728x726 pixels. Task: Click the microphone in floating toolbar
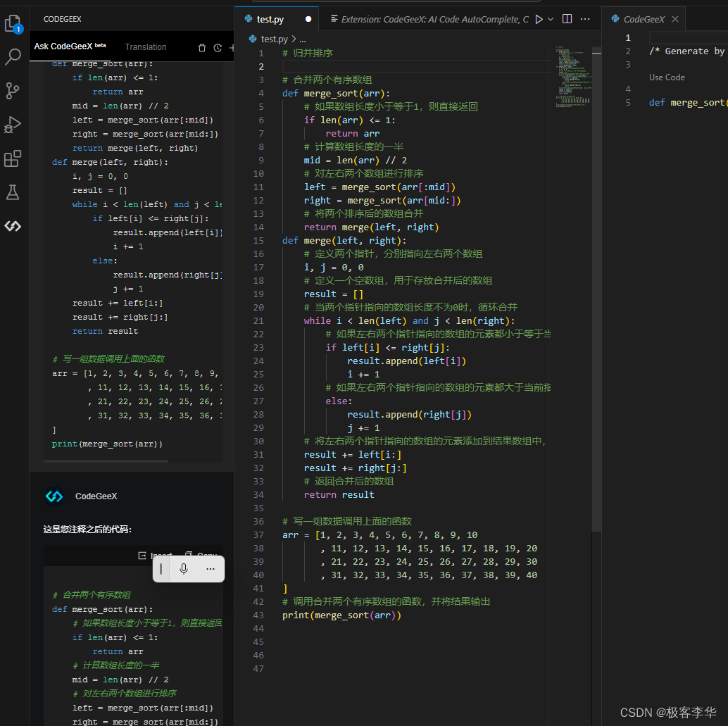pos(184,568)
